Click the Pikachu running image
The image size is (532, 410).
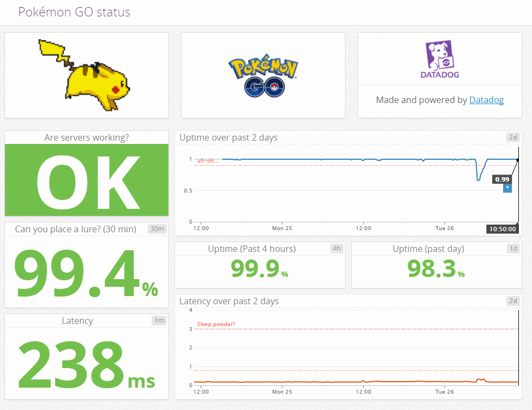pos(84,75)
